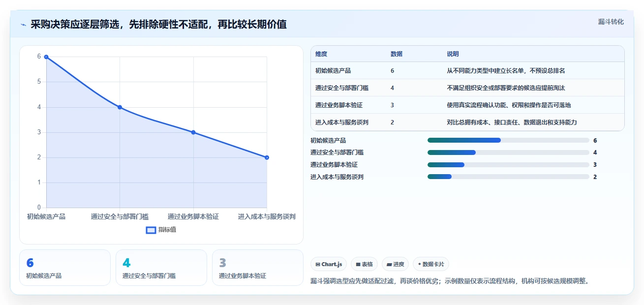Click the progress bar for 进入成本与服务谈判
Image resolution: width=644 pixels, height=305 pixels.
tap(509, 177)
